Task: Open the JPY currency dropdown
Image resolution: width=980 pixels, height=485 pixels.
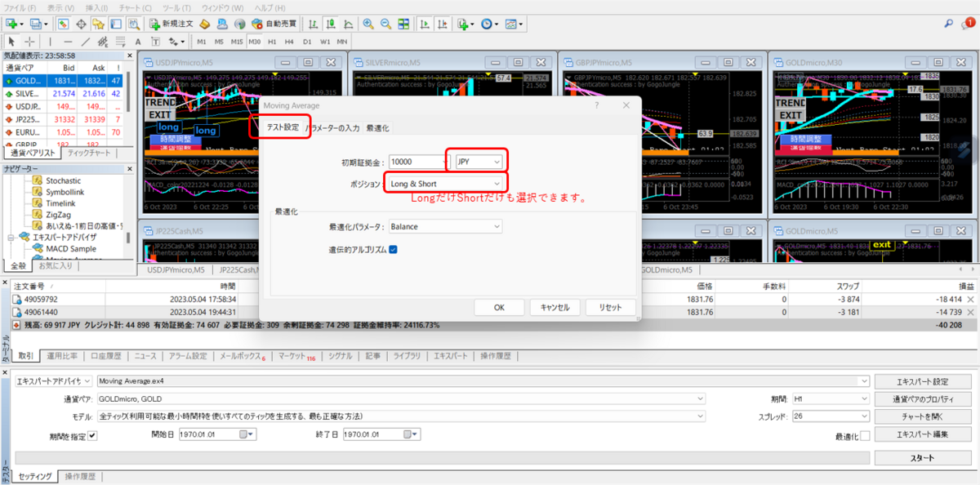Action: coord(479,162)
